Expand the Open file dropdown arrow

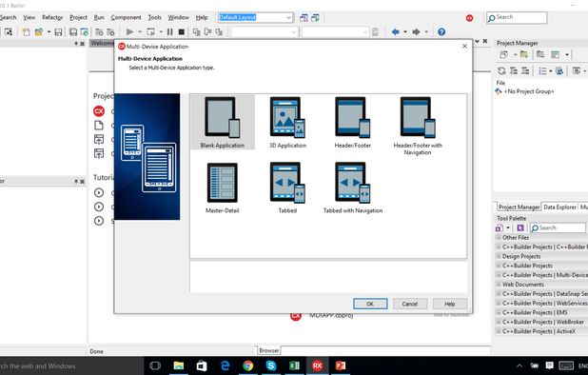(x=49, y=31)
